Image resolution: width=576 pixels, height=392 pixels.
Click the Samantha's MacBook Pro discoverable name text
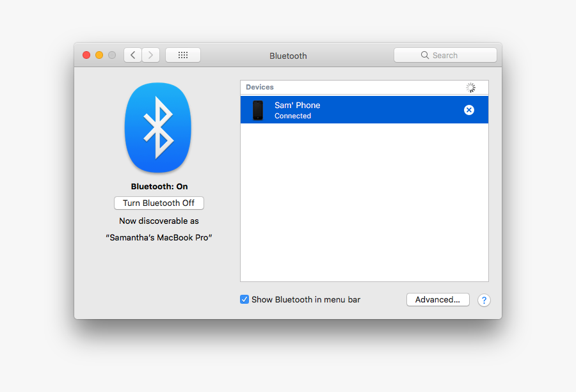click(159, 237)
